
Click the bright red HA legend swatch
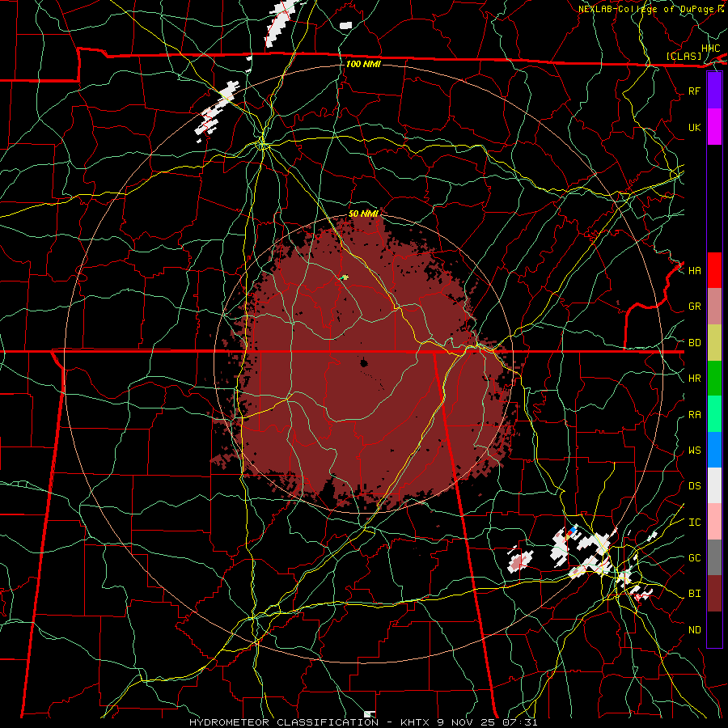click(714, 270)
